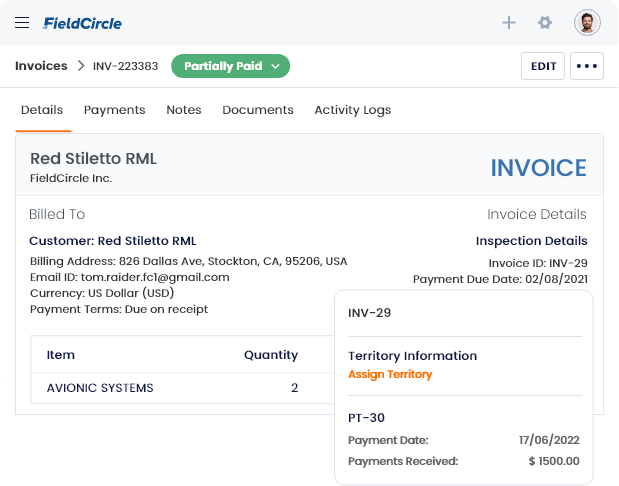Click the plus add-new icon
Viewport: 619px width, 486px height.
(509, 23)
